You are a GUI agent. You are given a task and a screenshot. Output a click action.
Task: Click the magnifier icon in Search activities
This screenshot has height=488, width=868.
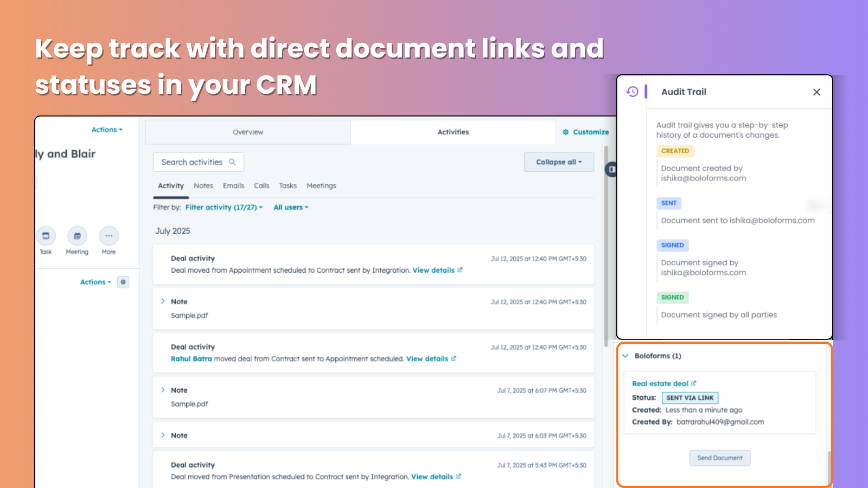point(232,162)
